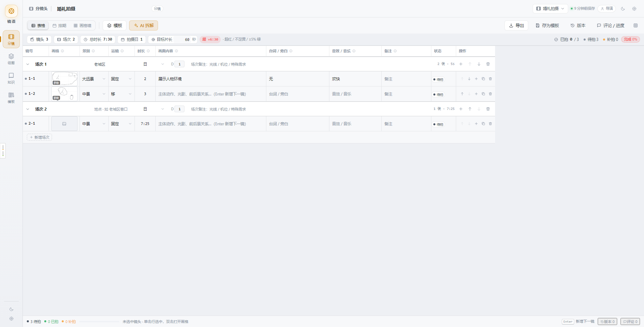
Task: Select the 分镜 sidebar icon
Action: pos(11,39)
